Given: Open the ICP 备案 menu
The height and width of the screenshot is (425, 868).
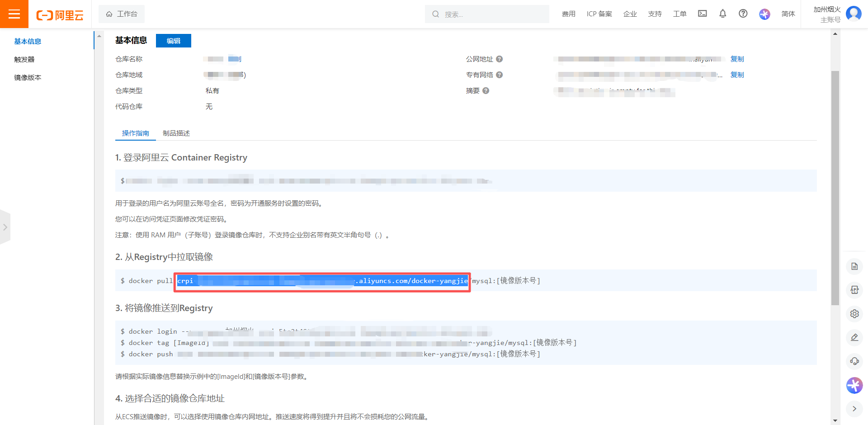Looking at the screenshot, I should tap(599, 14).
